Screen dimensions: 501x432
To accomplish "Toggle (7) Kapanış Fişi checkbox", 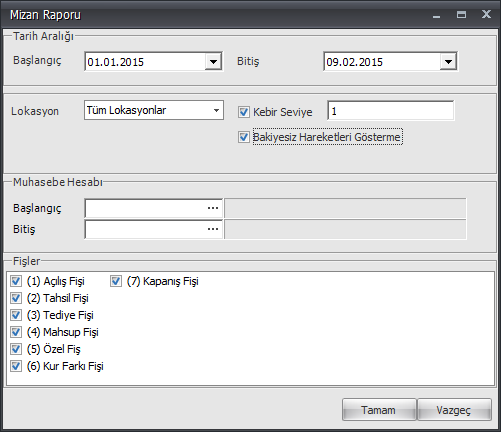I will click(116, 281).
